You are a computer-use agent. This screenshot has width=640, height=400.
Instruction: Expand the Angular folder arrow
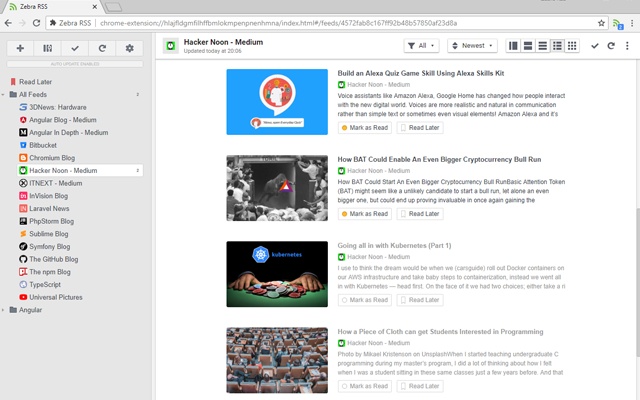click(x=3, y=310)
